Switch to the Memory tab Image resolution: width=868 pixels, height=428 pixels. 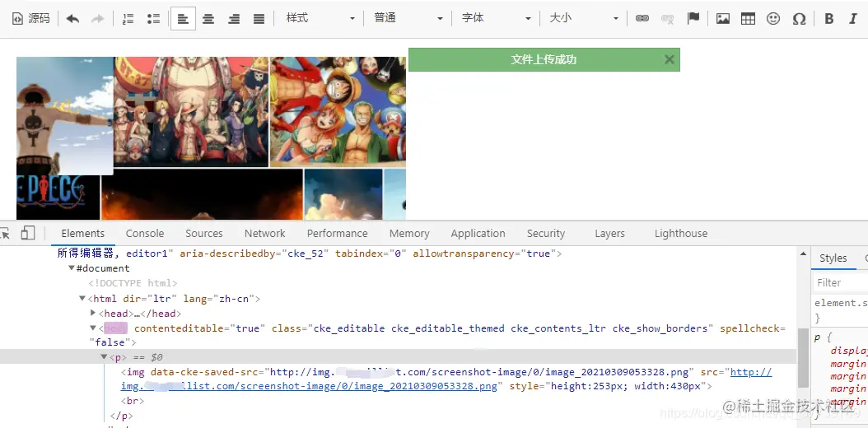pyautogui.click(x=409, y=234)
